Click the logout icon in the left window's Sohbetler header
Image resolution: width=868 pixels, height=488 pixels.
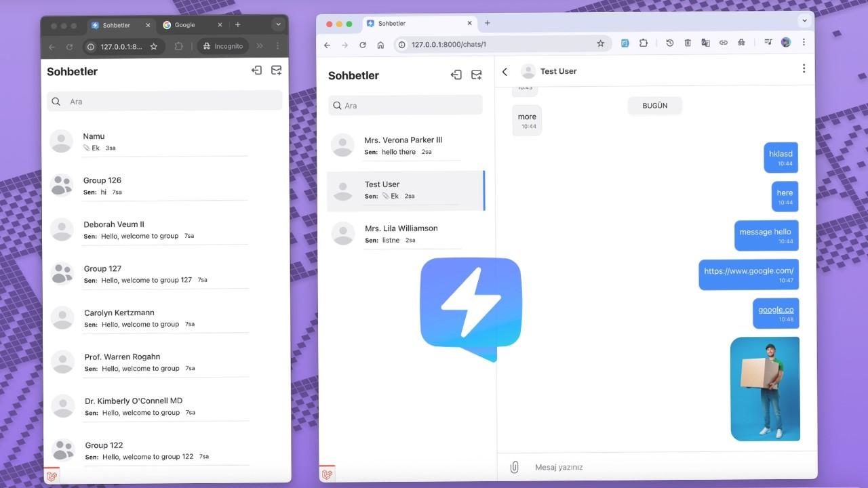coord(256,70)
